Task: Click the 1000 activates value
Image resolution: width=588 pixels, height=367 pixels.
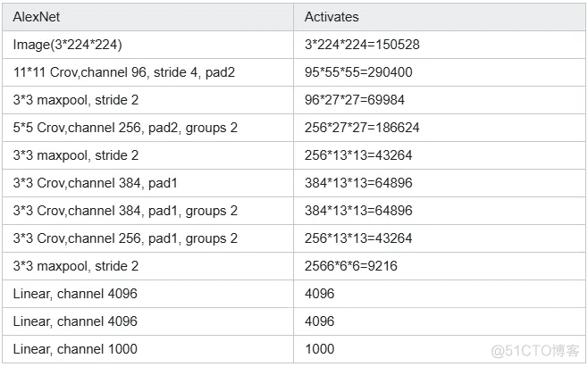Action: coord(320,349)
